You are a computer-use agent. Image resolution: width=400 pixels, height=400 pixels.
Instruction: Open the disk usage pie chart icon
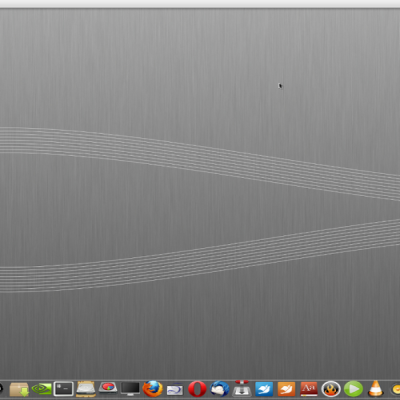pyautogui.click(x=108, y=388)
